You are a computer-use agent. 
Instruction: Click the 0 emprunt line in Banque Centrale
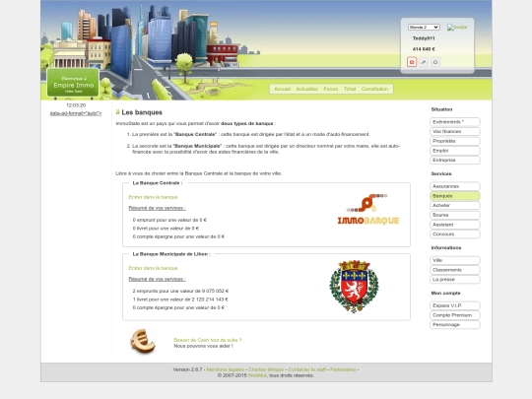(169, 220)
